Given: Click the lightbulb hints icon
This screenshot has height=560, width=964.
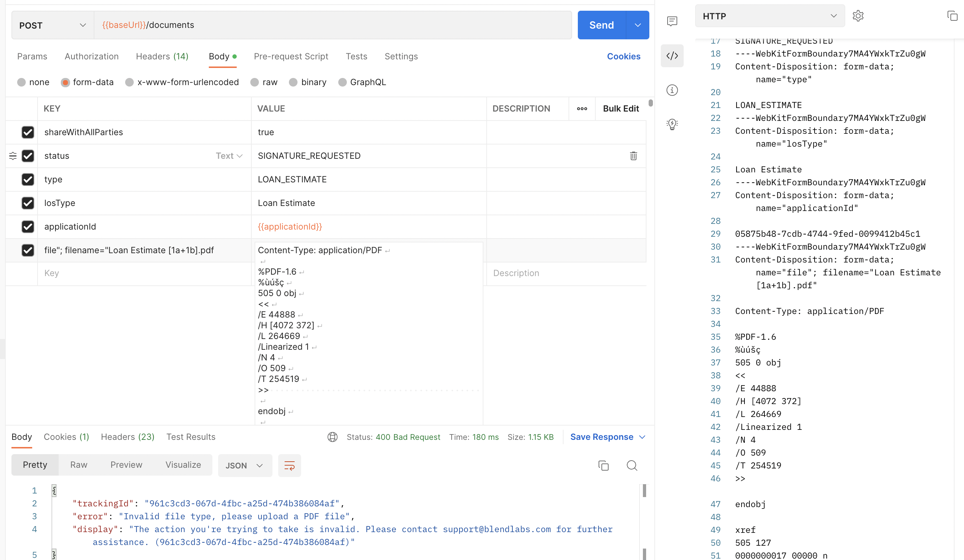Looking at the screenshot, I should click(x=672, y=124).
